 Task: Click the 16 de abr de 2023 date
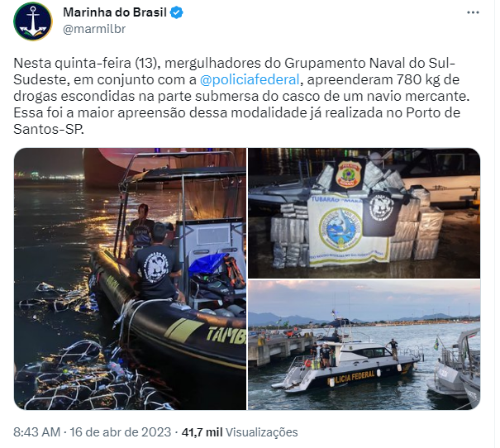point(121,432)
